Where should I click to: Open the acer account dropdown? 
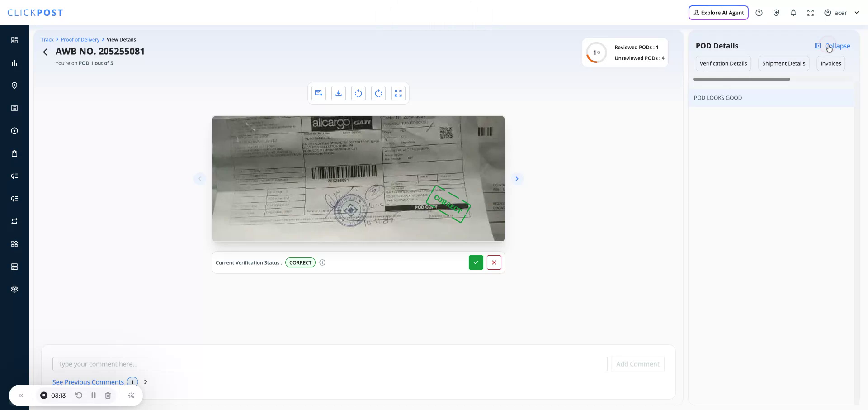point(842,12)
